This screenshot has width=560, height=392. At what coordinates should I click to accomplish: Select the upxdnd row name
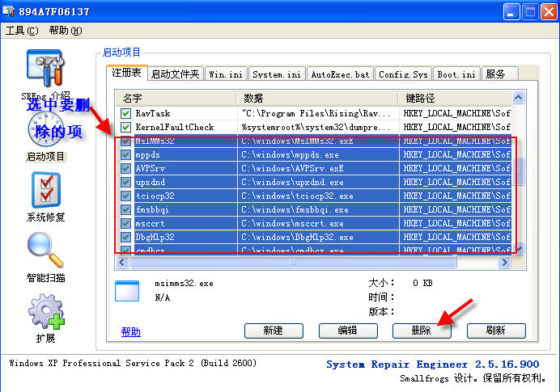(x=150, y=183)
